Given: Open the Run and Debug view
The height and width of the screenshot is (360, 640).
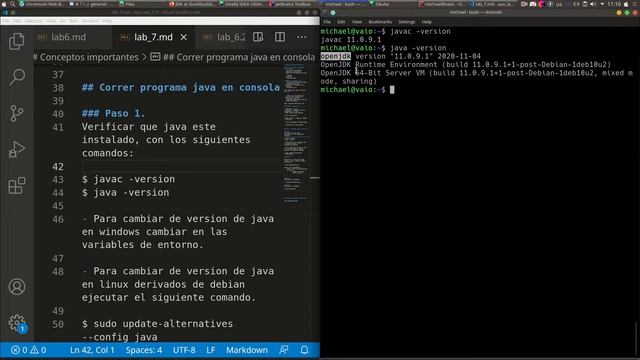Looking at the screenshot, I should pyautogui.click(x=17, y=149).
